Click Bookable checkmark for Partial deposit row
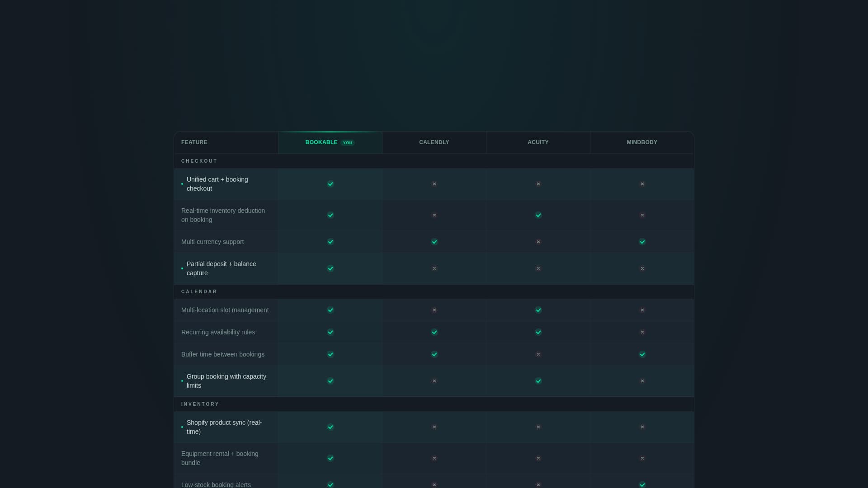The image size is (868, 488). (330, 268)
